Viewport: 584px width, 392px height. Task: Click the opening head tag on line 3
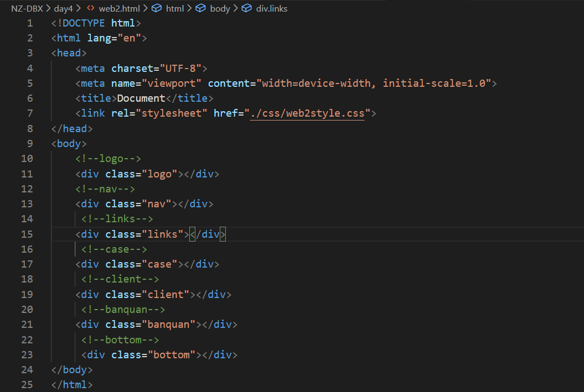pyautogui.click(x=69, y=53)
